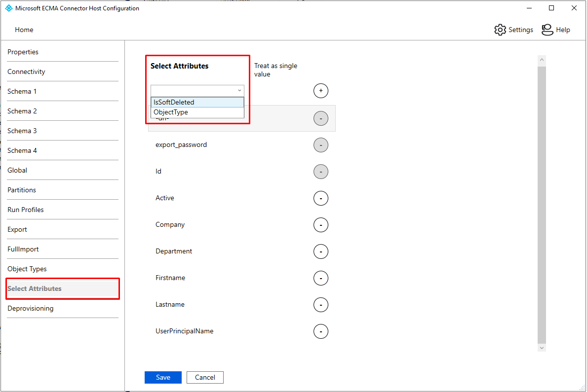Click the Cancel button
Screen dimensions: 587x392
coord(205,377)
